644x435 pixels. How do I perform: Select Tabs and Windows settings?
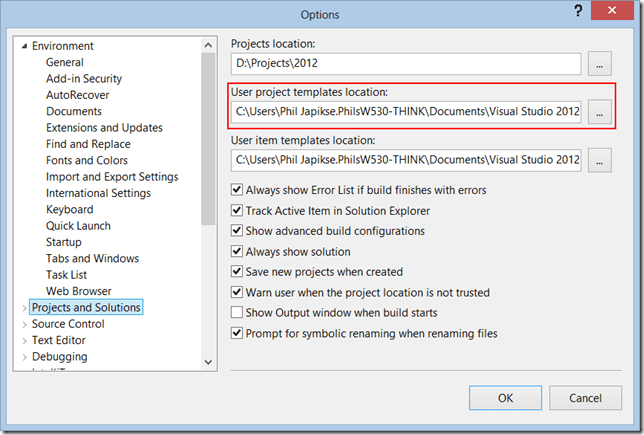click(x=92, y=258)
